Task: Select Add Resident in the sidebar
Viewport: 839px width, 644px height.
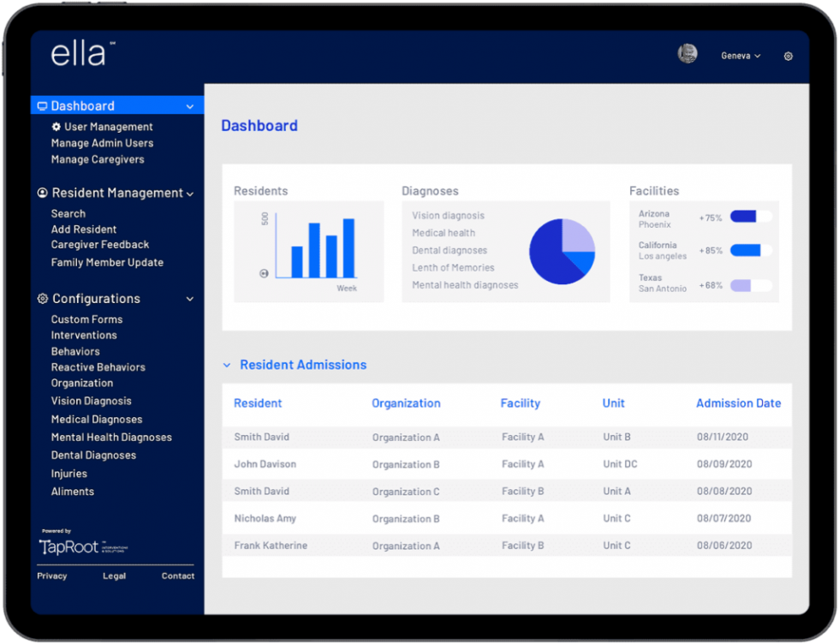Action: pyautogui.click(x=83, y=229)
